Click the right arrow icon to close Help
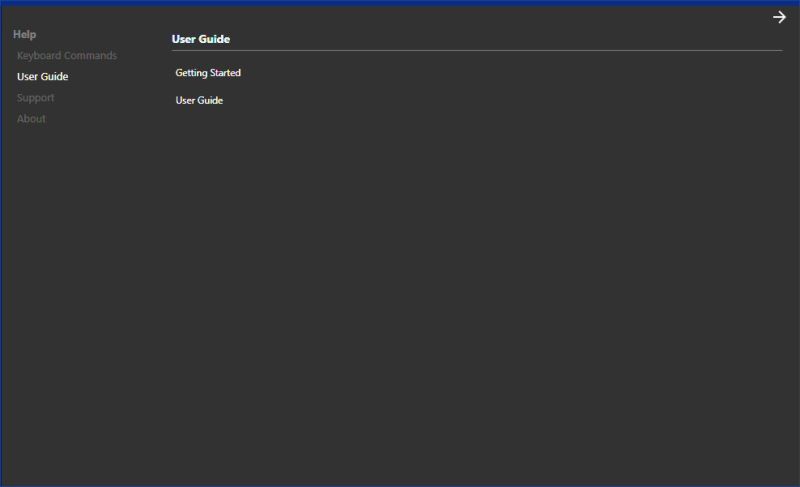 coord(779,17)
